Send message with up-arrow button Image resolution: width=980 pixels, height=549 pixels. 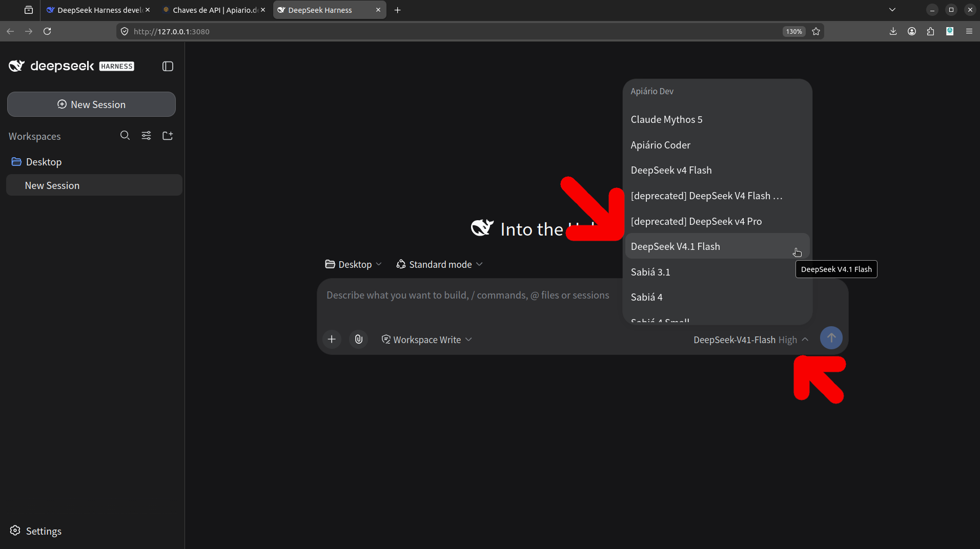tap(831, 338)
